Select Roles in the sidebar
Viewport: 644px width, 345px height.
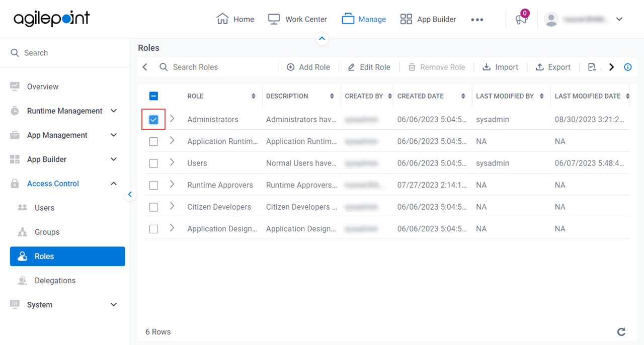coord(67,256)
